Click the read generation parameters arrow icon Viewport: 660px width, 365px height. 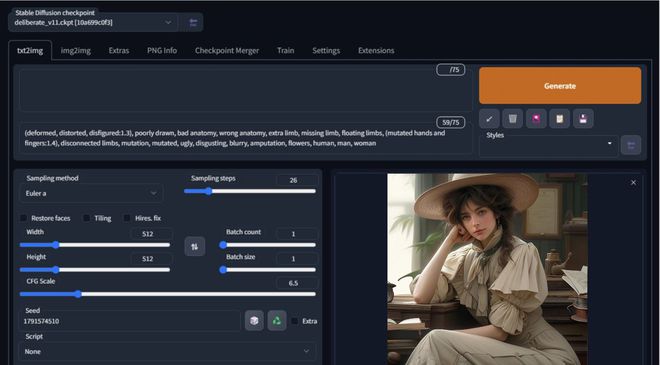coord(489,119)
